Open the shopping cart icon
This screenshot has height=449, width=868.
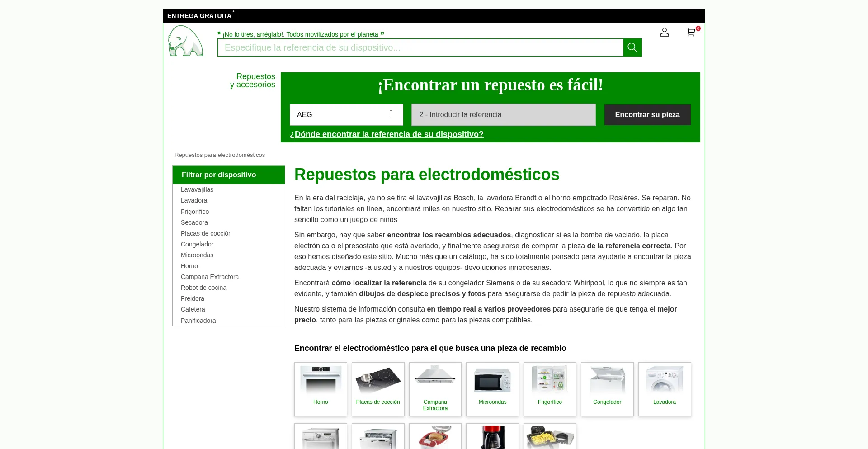click(691, 32)
